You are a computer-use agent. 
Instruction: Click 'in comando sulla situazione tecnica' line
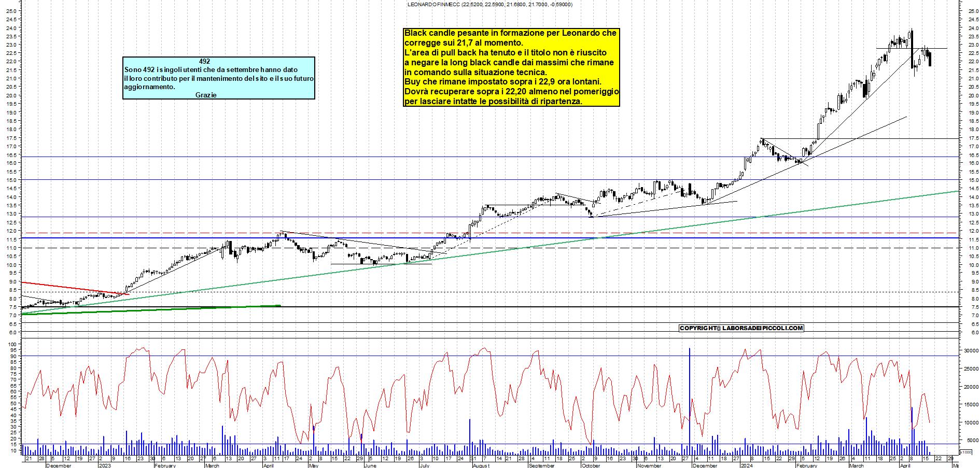tap(475, 72)
